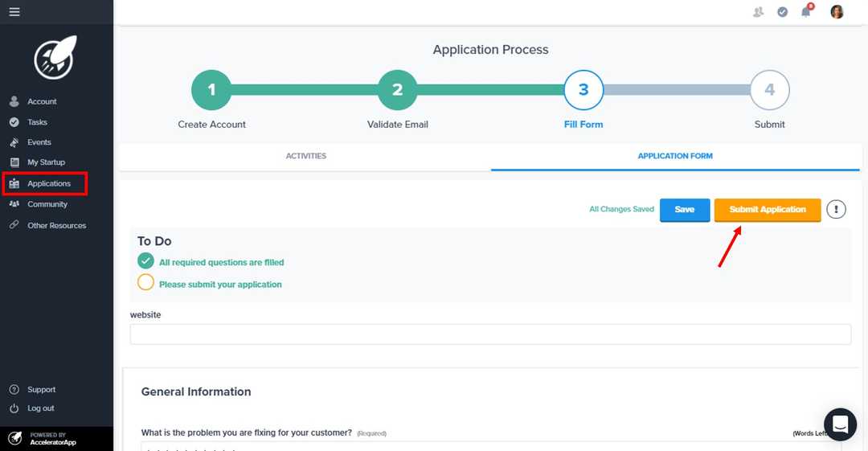Image resolution: width=868 pixels, height=451 pixels.
Task: Click the green check for required questions
Action: tap(145, 261)
